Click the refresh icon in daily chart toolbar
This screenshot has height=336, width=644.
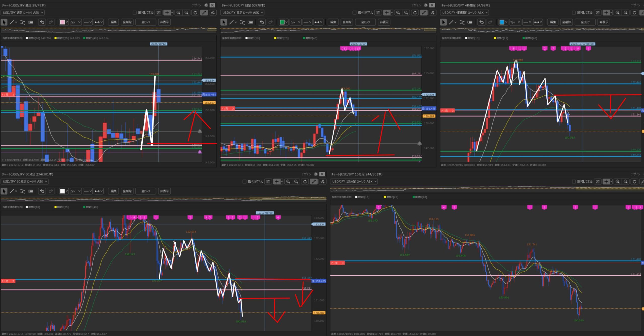pyautogui.click(x=415, y=13)
